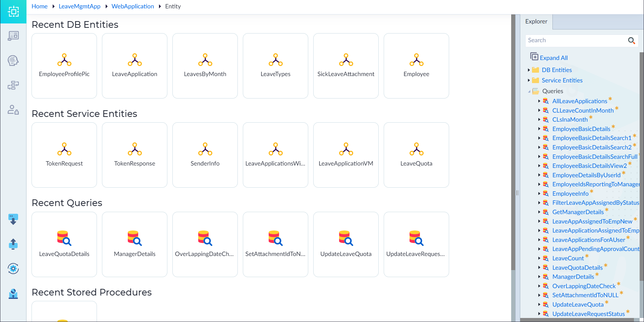Expand the DB Entities folder
Viewport: 644px width, 322px height.
click(x=529, y=70)
